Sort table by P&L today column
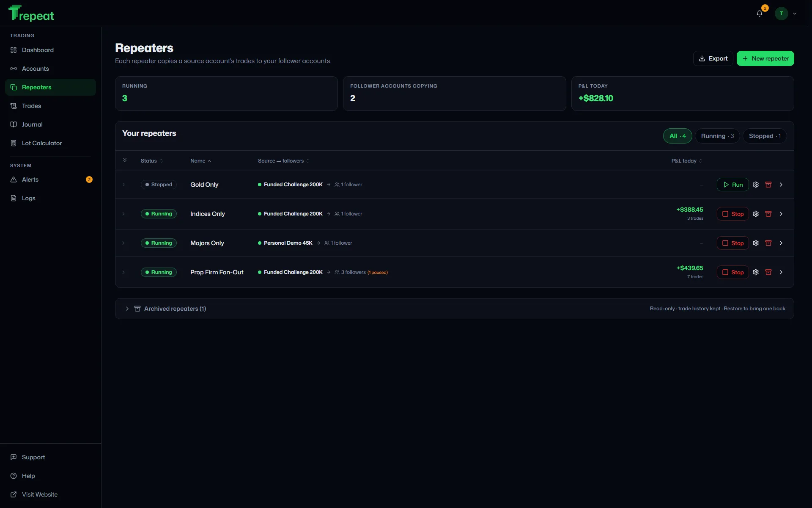The height and width of the screenshot is (508, 812). pyautogui.click(x=687, y=161)
